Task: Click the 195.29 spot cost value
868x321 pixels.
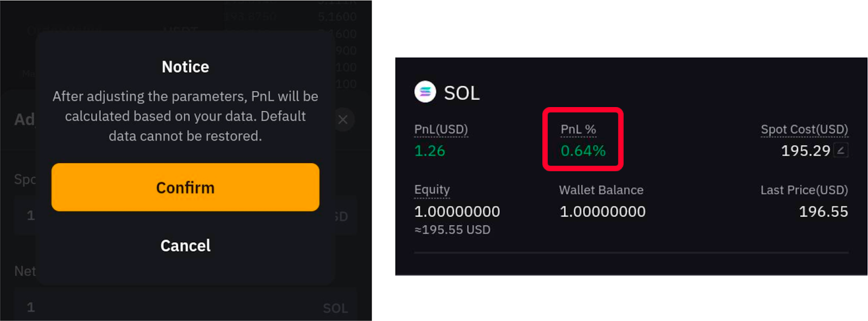Action: click(806, 150)
